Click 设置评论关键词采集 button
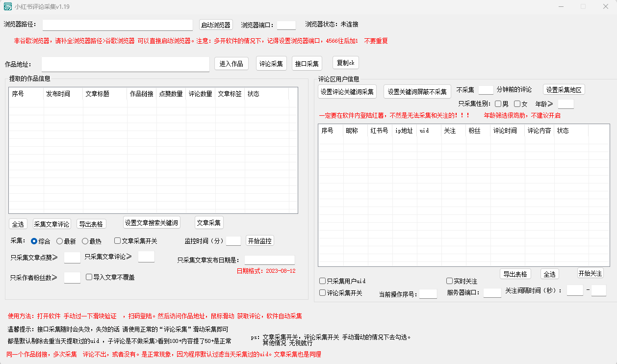This screenshot has width=617, height=364. pos(347,92)
